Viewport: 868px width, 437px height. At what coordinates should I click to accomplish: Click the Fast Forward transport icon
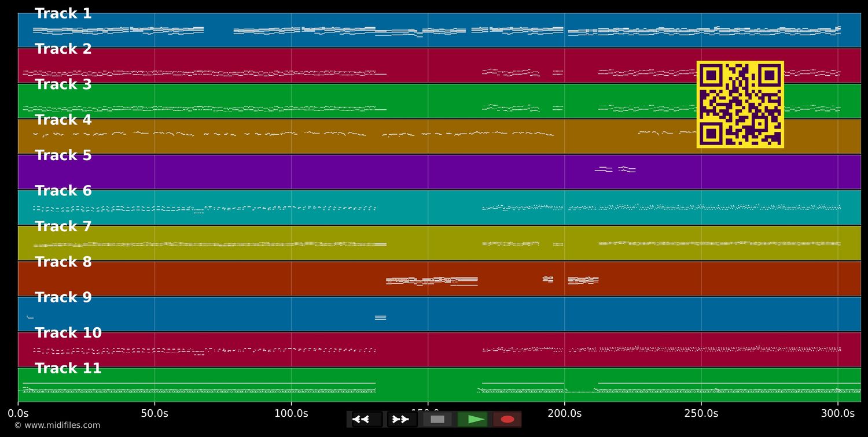click(x=400, y=420)
